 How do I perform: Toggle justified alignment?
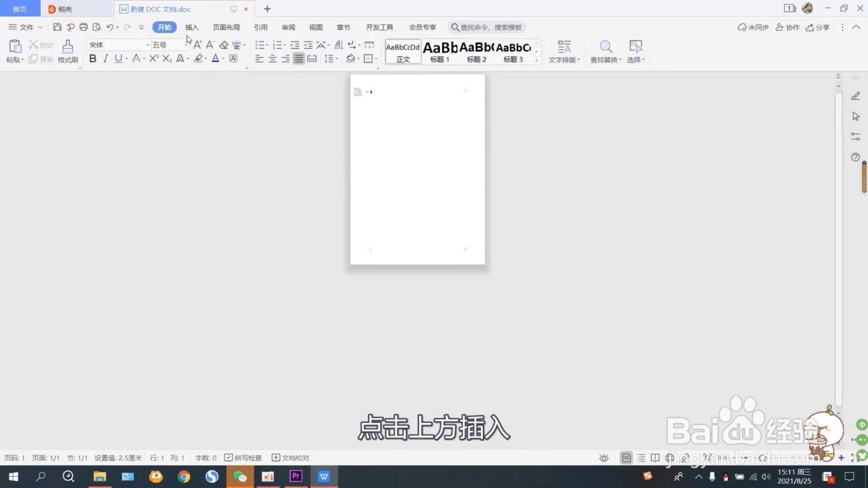pyautogui.click(x=298, y=59)
